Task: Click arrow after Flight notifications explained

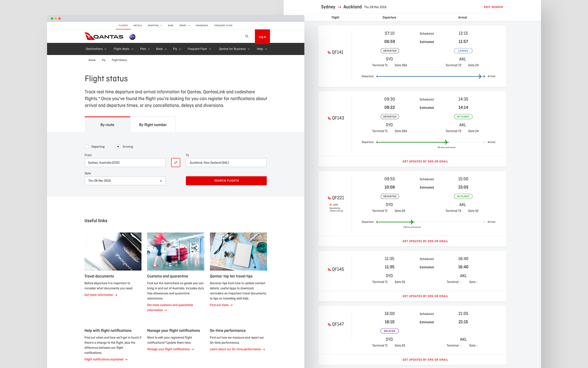Action: pyautogui.click(x=126, y=360)
